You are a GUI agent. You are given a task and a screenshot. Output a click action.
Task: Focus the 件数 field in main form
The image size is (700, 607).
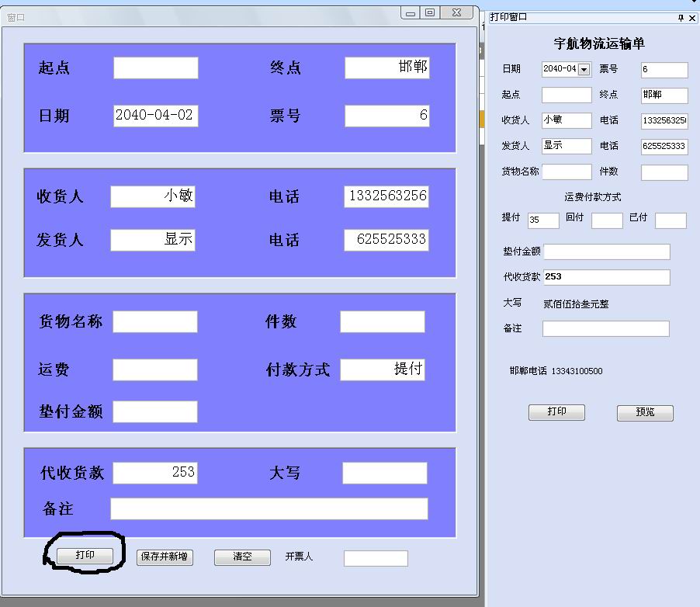pyautogui.click(x=383, y=322)
